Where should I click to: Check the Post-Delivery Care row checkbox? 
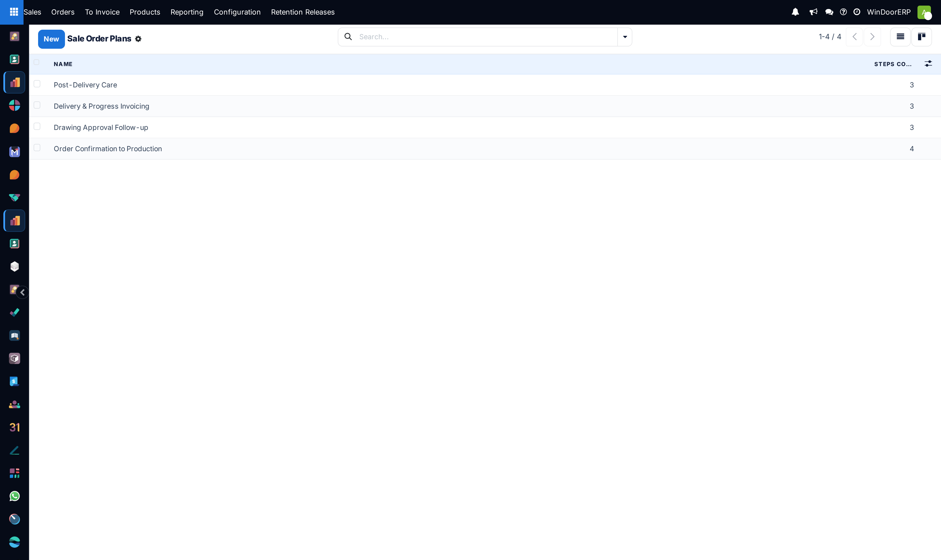pos(37,84)
